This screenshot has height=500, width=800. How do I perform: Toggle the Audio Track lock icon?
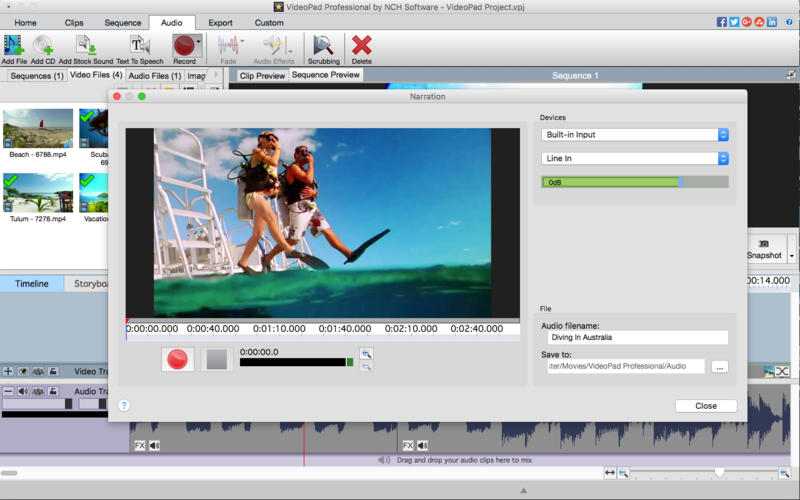(x=53, y=391)
